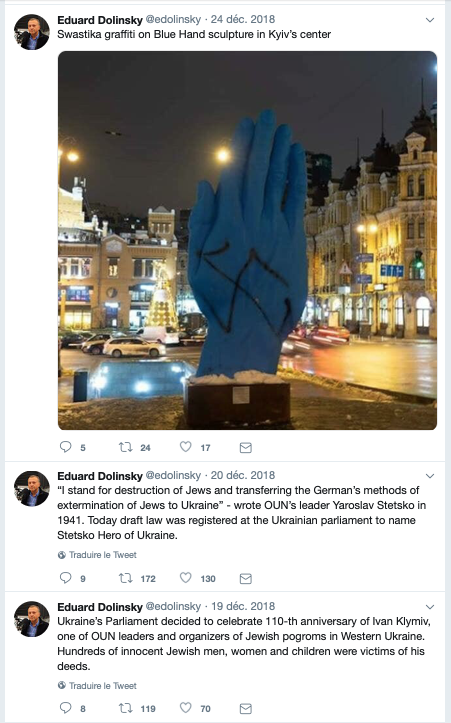Like the Blue Hand sculpture tweet

pyautogui.click(x=185, y=447)
